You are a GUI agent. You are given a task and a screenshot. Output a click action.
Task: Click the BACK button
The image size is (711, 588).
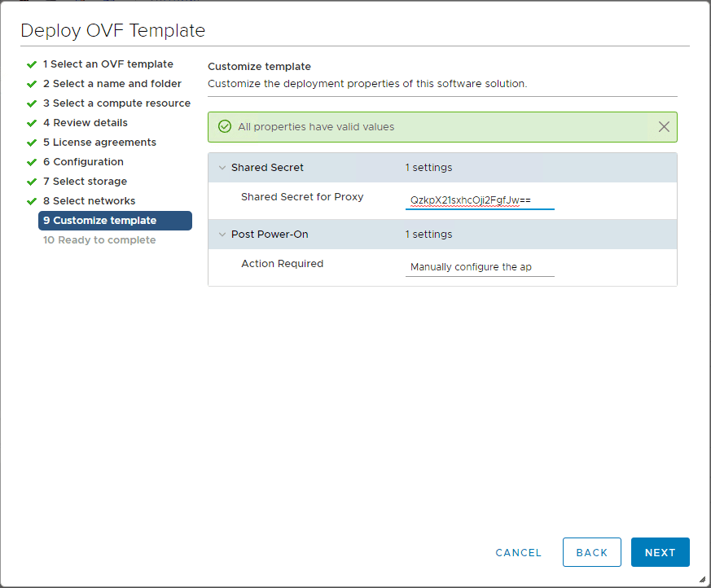tap(592, 552)
